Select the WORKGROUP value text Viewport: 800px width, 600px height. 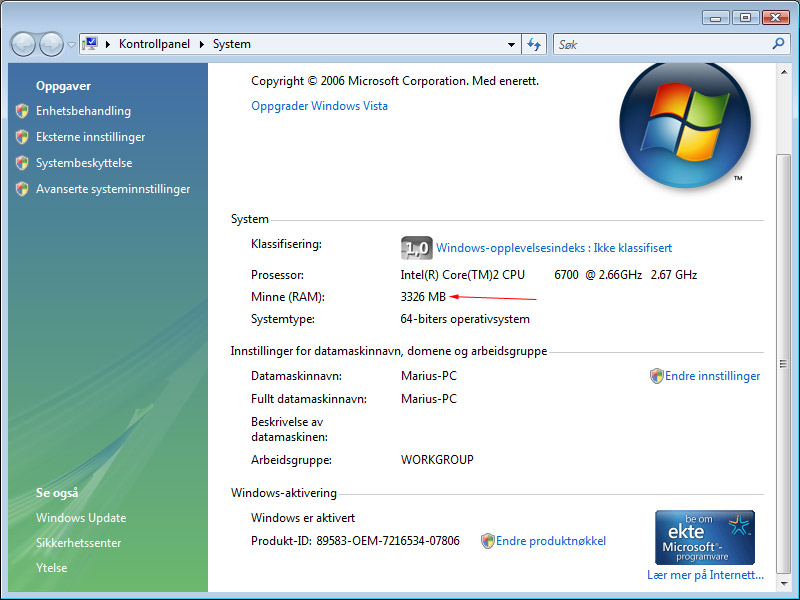pos(437,460)
